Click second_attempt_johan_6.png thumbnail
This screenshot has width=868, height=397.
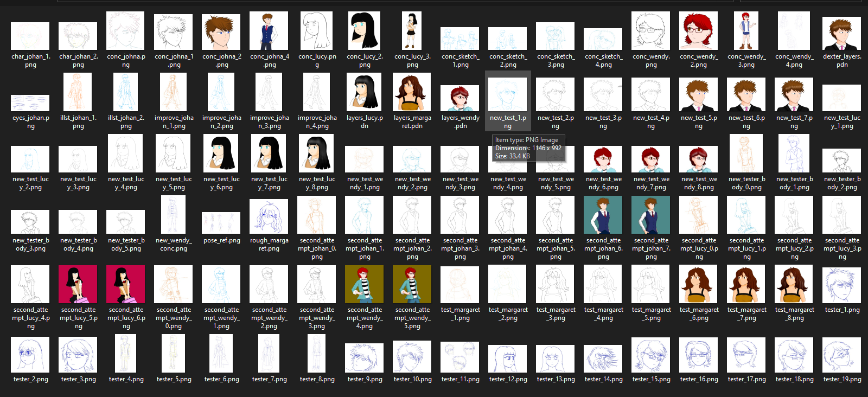pos(603,215)
